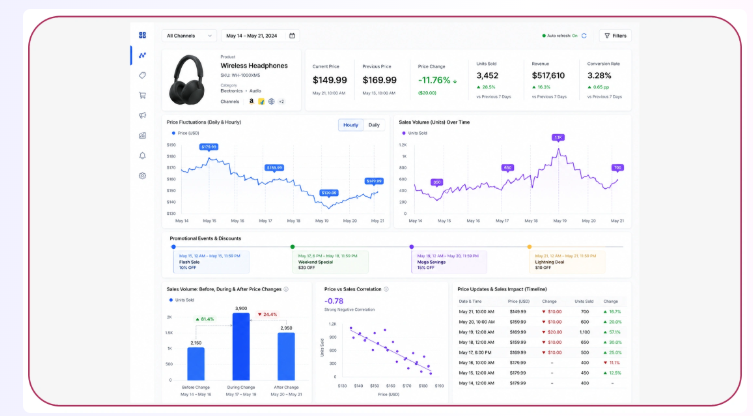The width and height of the screenshot is (753, 416).
Task: Open the shopping cart sidebar icon
Action: pyautogui.click(x=142, y=95)
